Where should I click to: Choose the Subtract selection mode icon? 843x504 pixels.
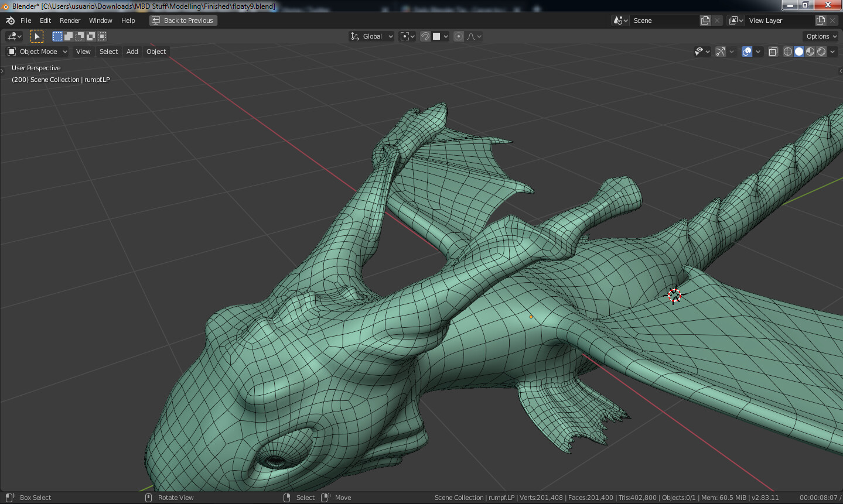(x=80, y=36)
